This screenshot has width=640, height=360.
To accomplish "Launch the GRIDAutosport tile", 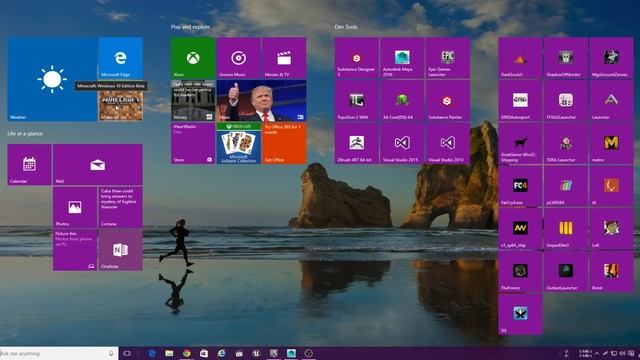I will (520, 100).
